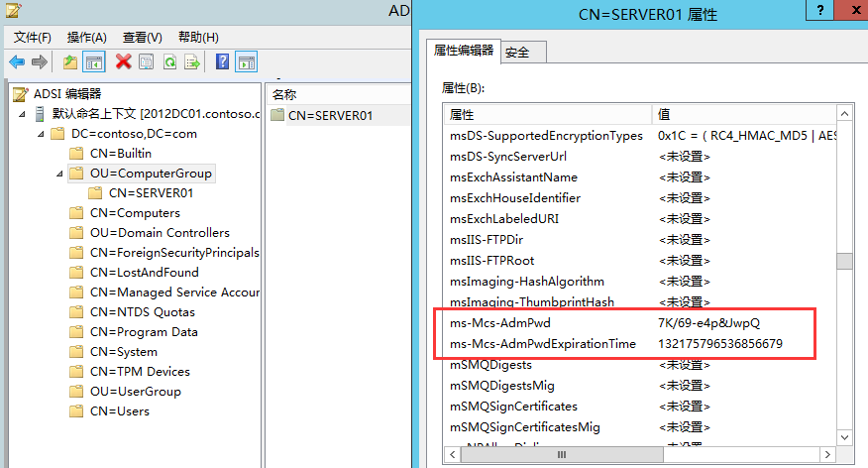Click the value 132175796536856679
This screenshot has height=468, width=868.
coord(720,344)
